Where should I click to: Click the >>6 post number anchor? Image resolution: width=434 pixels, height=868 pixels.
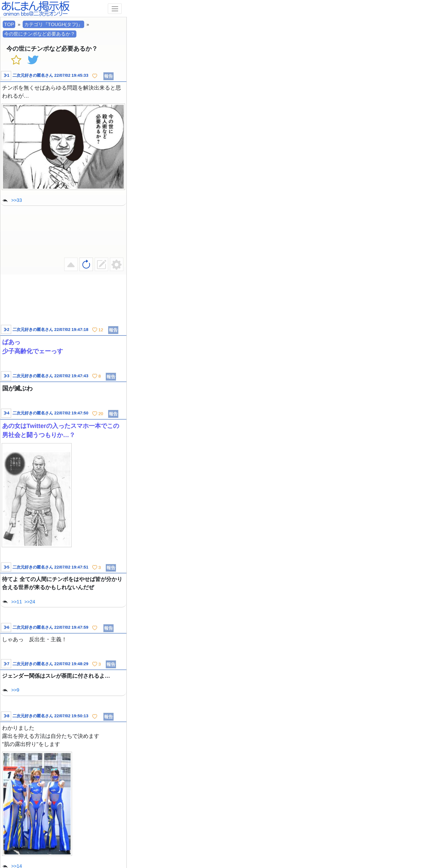[x=6, y=627]
